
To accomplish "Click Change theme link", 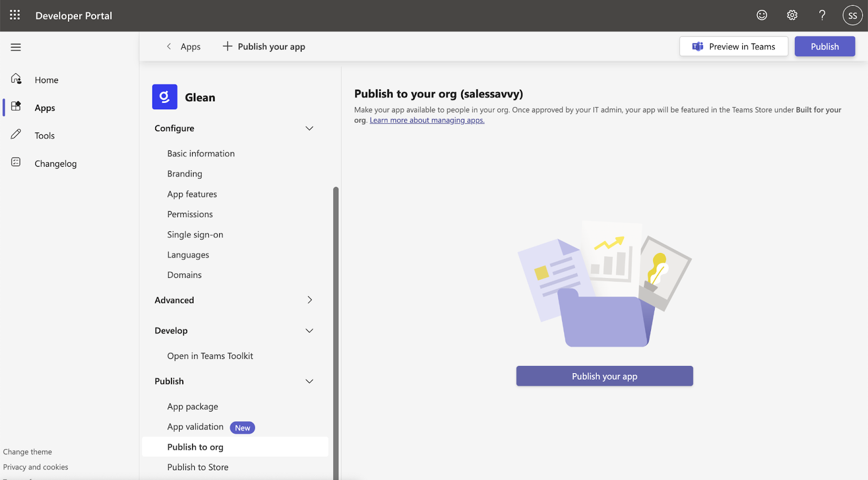I will point(28,452).
